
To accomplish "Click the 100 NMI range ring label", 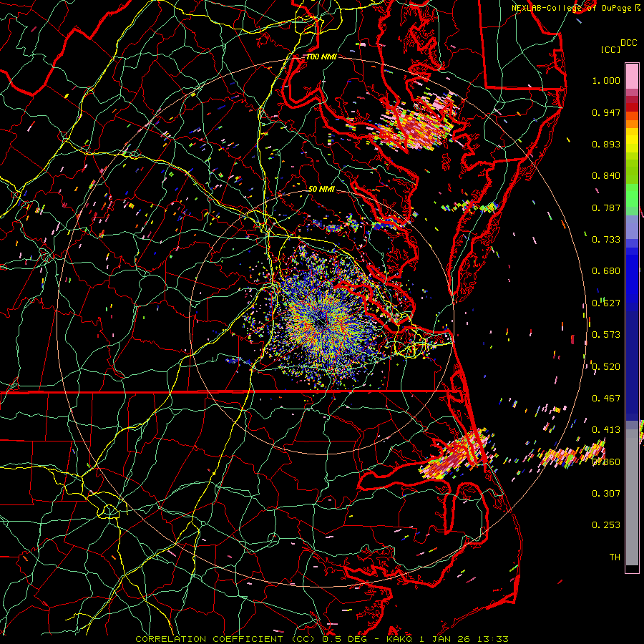I will [x=321, y=57].
